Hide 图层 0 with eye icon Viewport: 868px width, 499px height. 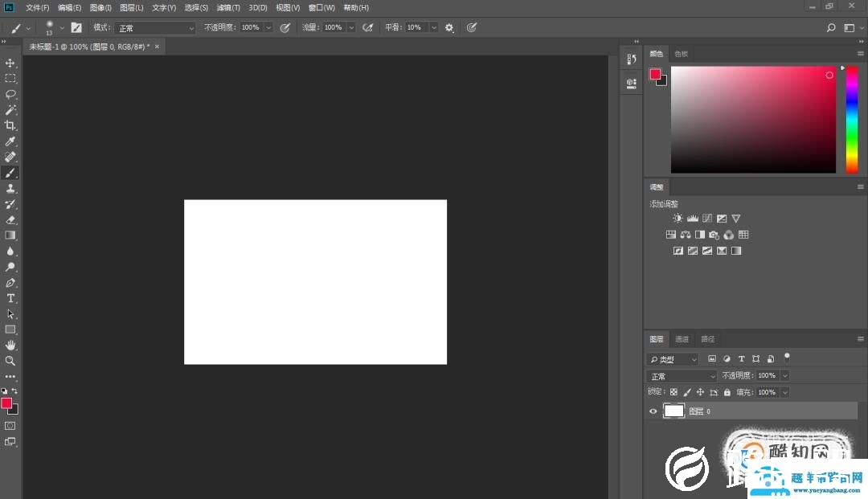pos(653,411)
